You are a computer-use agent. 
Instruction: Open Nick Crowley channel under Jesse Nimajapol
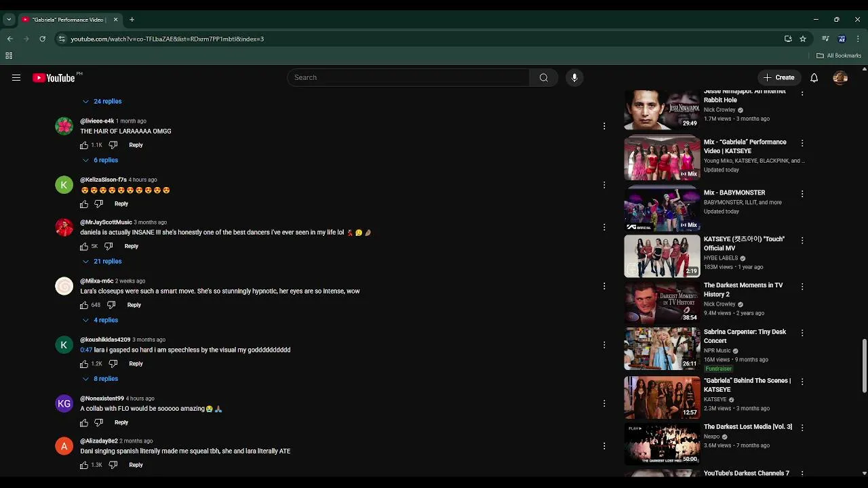[719, 110]
